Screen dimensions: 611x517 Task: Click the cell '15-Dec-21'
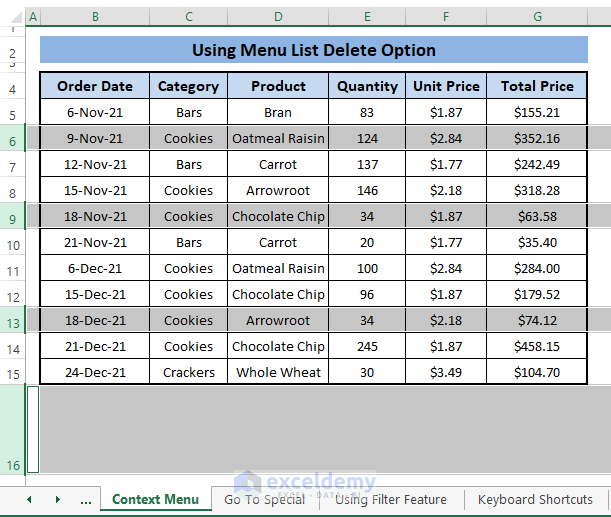click(95, 295)
